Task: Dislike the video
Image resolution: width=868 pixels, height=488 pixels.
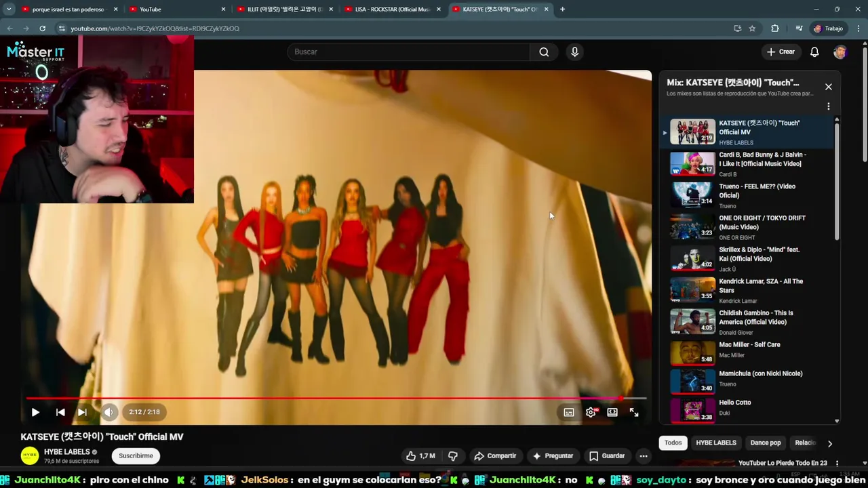Action: click(453, 456)
